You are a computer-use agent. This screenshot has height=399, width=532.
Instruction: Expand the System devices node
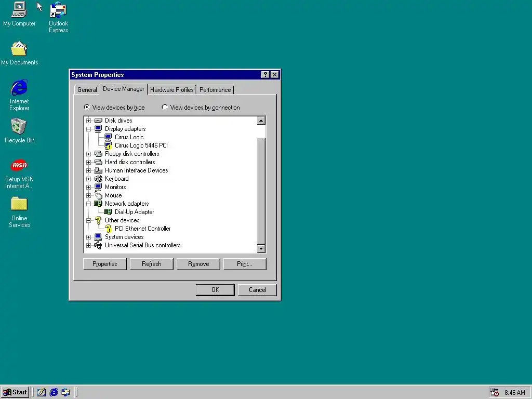(88, 237)
